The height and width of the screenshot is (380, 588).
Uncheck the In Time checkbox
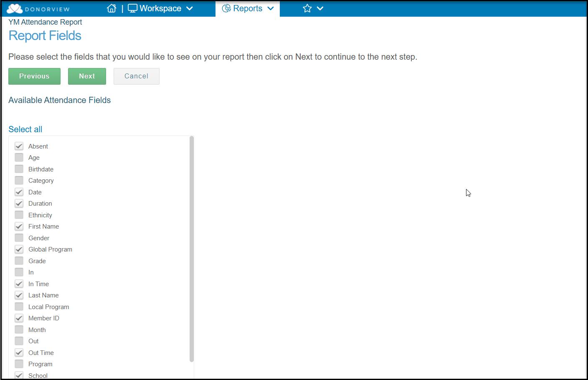[19, 284]
